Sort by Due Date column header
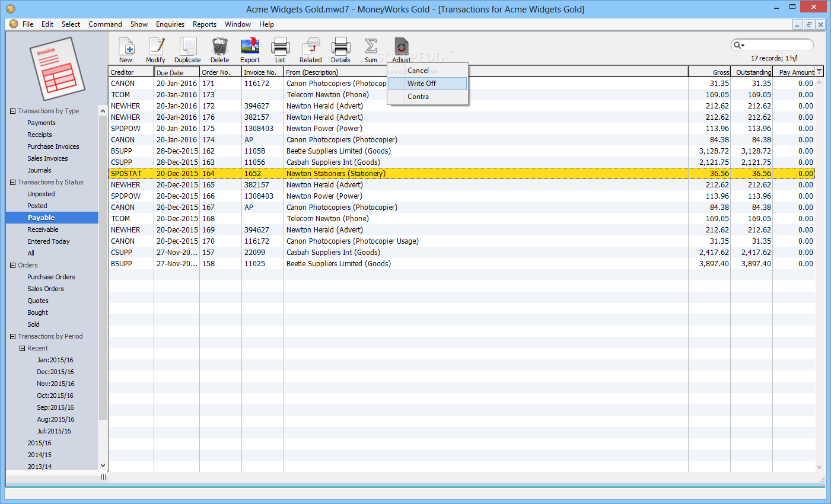The image size is (831, 504). [x=177, y=72]
